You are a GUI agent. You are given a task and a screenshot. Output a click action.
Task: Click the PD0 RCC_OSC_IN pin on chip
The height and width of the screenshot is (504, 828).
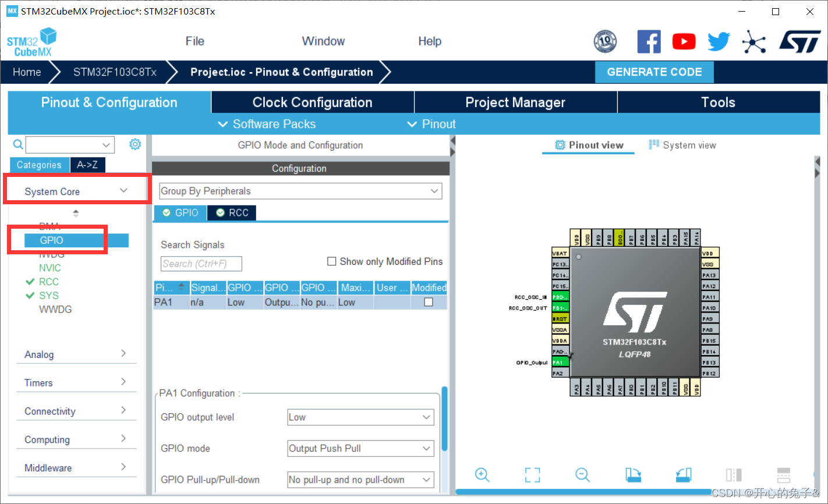click(x=560, y=297)
